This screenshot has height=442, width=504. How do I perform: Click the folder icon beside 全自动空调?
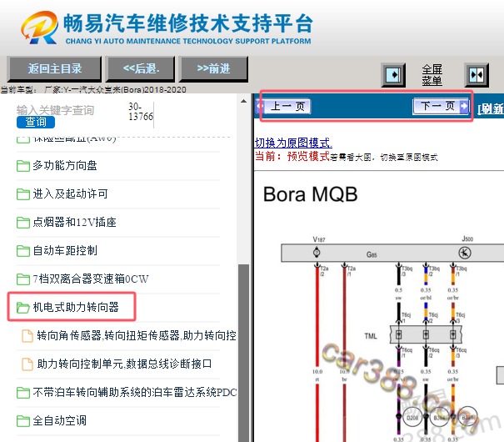[x=23, y=421]
